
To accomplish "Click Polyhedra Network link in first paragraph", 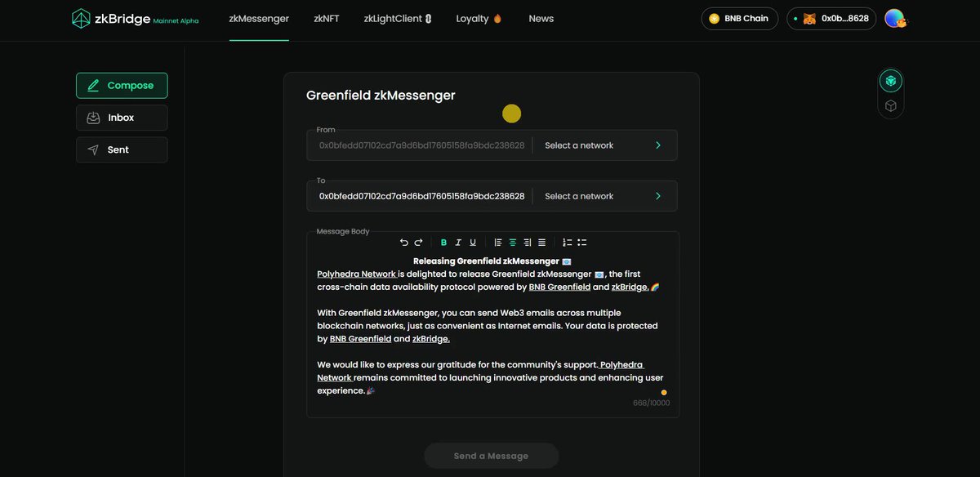I will [357, 274].
